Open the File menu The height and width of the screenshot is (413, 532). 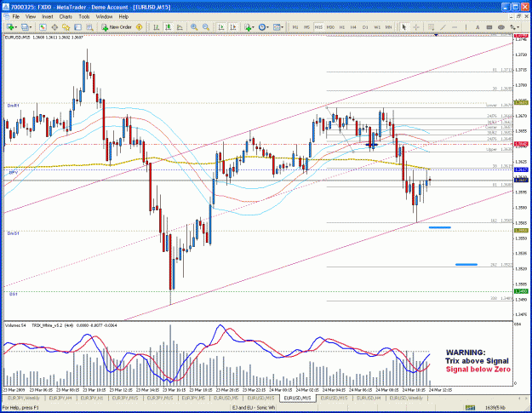point(16,17)
